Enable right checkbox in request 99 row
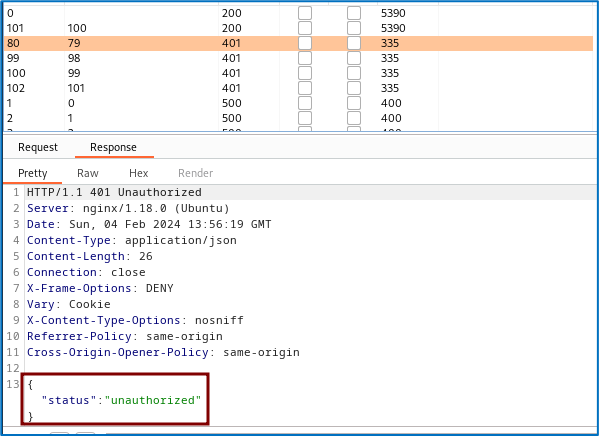Viewport: 599px width, 436px height. coord(354,58)
